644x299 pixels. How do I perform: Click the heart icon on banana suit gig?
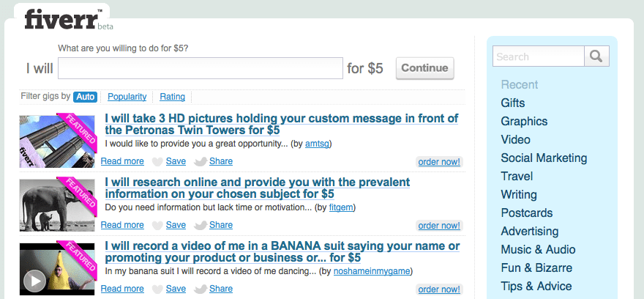click(x=157, y=289)
